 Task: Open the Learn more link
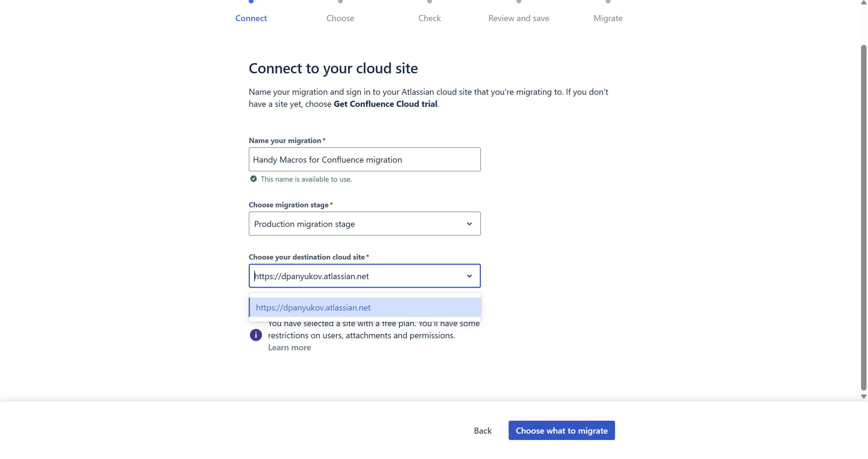tap(289, 347)
